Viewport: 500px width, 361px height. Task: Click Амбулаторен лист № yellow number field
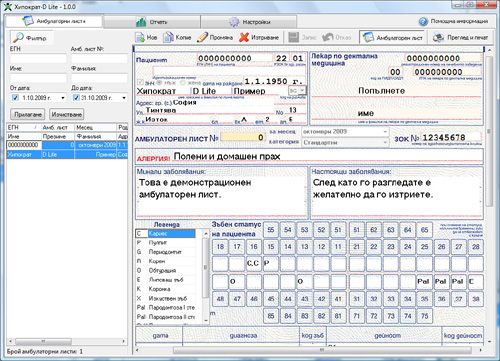pyautogui.click(x=244, y=137)
